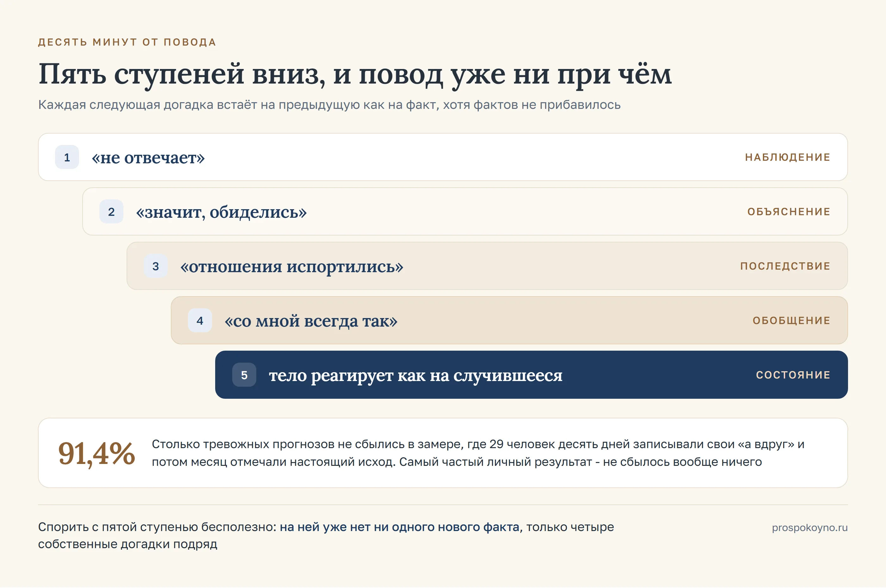Click the ОБОБЩЕНИЕ label
The height and width of the screenshot is (588, 886).
pos(791,320)
